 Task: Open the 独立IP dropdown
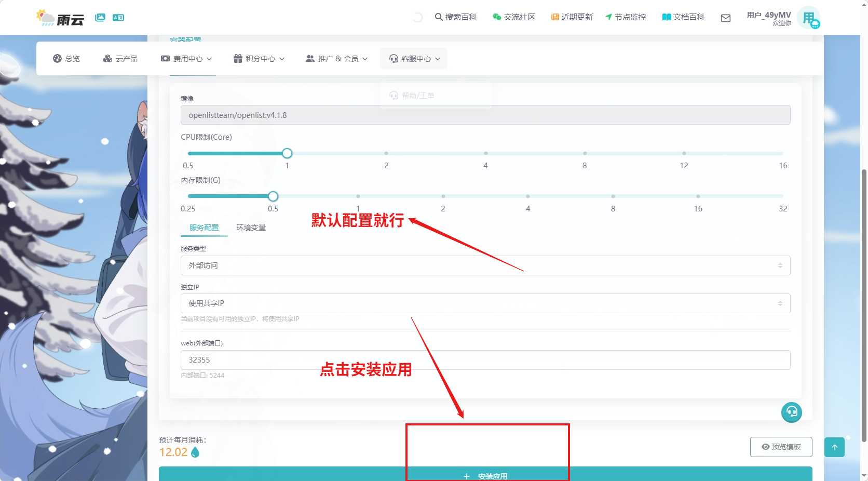pos(485,303)
